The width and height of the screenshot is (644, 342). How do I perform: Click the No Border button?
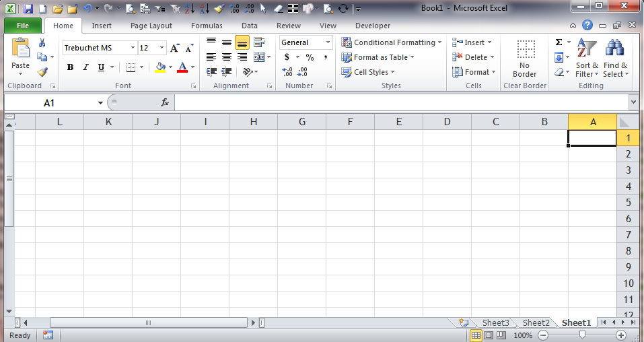coord(524,58)
